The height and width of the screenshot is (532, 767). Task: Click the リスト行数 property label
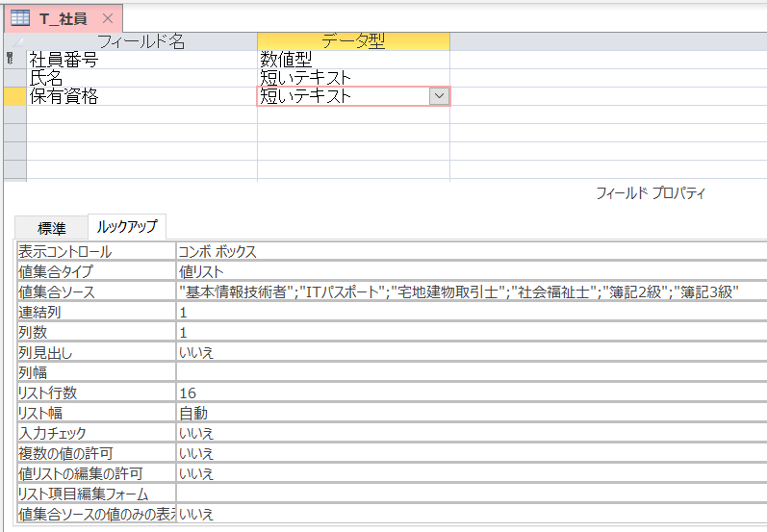point(96,393)
